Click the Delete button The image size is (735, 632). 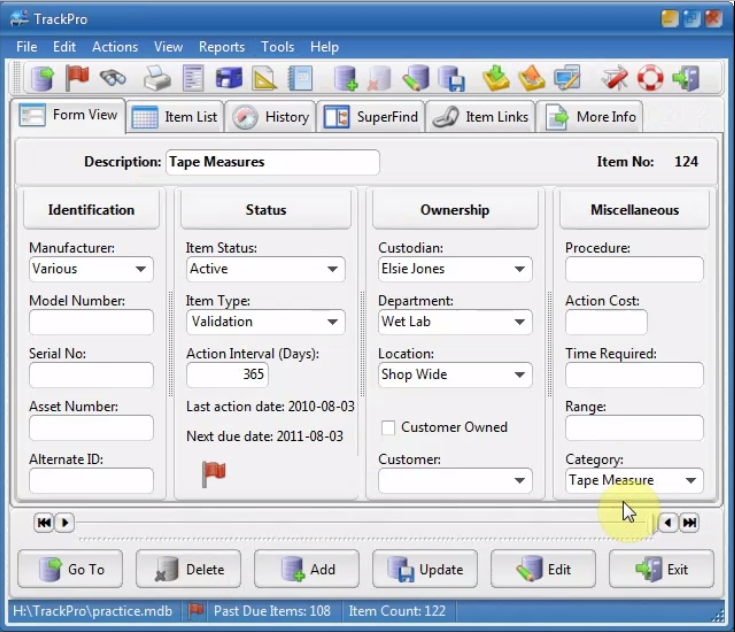click(188, 569)
